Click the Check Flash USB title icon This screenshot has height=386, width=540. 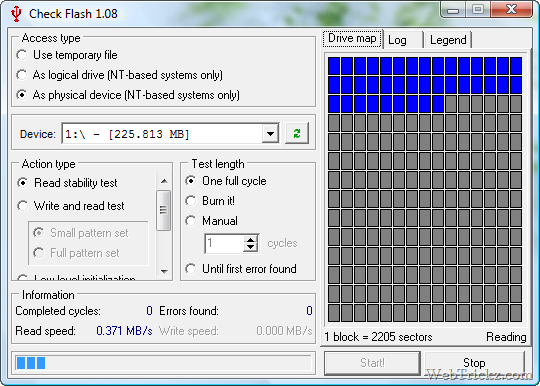tap(16, 13)
